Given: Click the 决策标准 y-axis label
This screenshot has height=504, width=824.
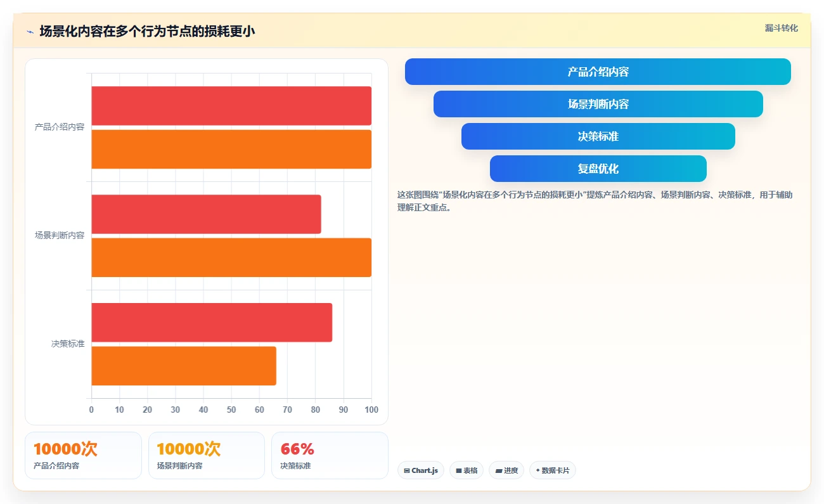Looking at the screenshot, I should (x=68, y=344).
